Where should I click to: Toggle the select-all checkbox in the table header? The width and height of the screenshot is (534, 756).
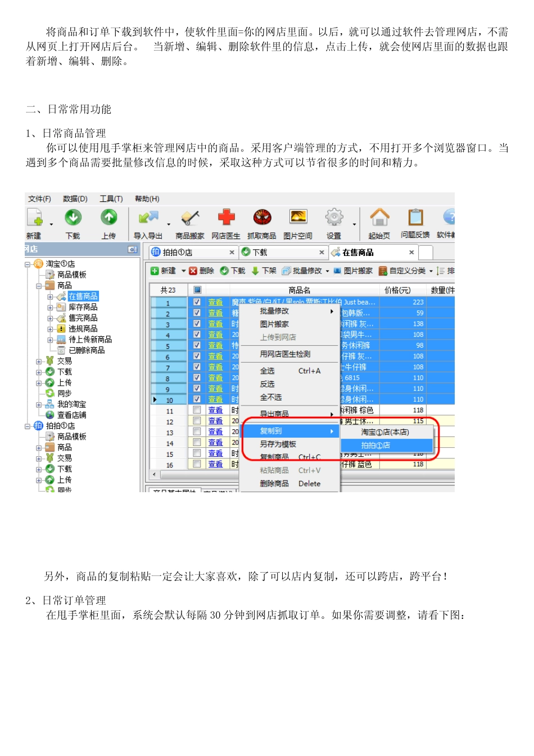pyautogui.click(x=197, y=290)
